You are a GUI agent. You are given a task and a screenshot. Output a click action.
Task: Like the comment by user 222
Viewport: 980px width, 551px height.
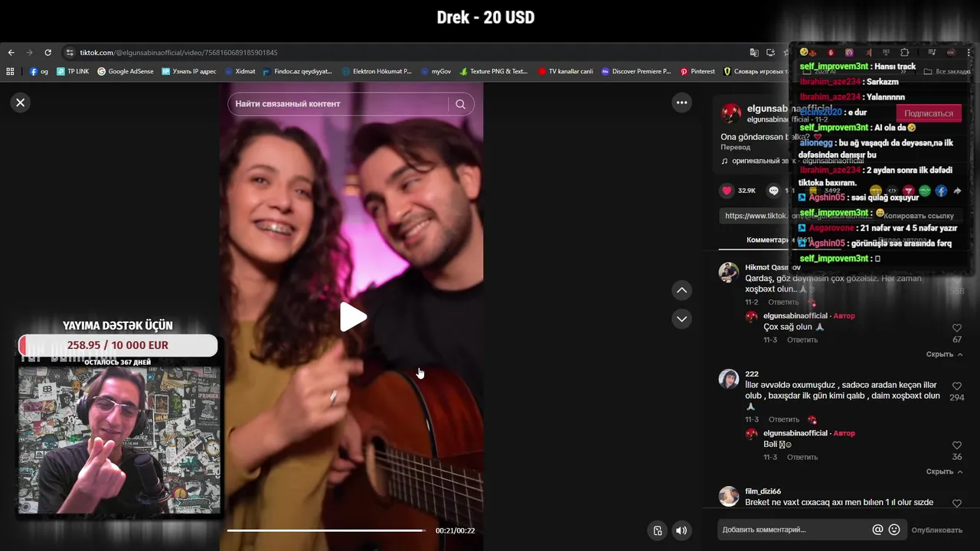(957, 386)
